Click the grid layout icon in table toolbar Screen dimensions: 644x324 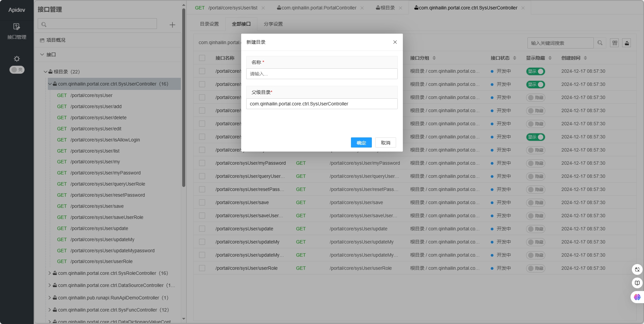tap(615, 43)
